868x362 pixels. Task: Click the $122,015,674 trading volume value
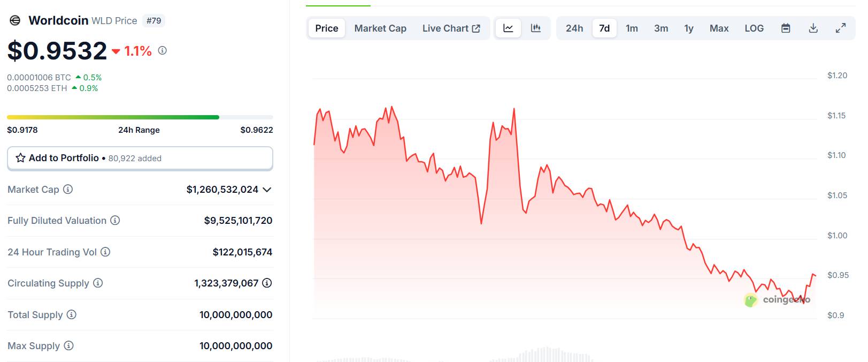click(242, 252)
